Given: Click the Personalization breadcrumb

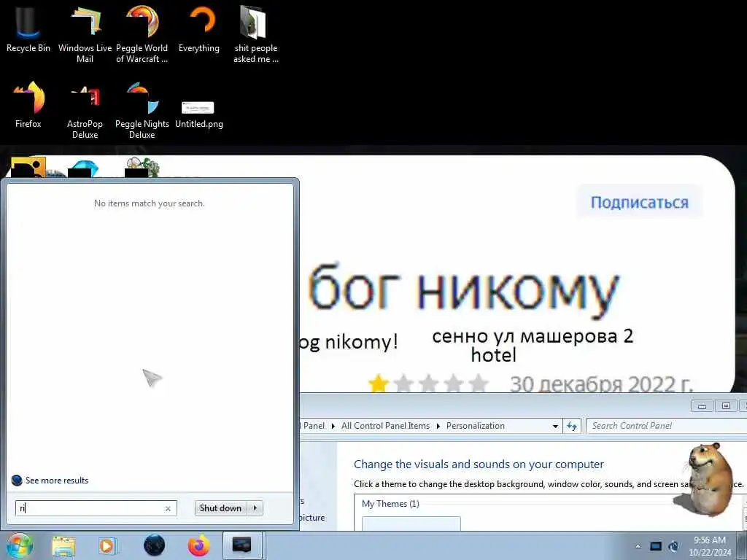Looking at the screenshot, I should point(476,426).
